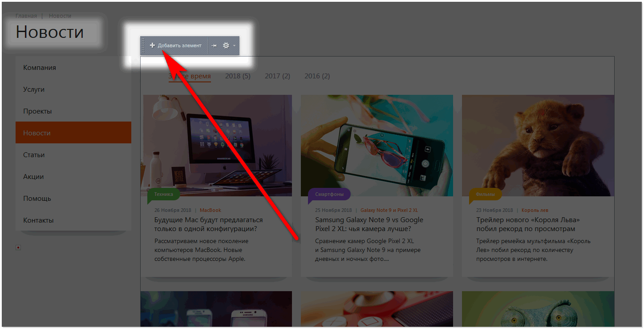
Task: Click the Новости page heading
Action: [50, 32]
